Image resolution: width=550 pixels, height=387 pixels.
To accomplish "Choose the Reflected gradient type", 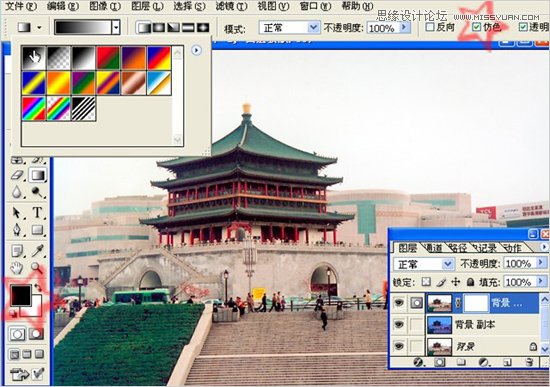I will pos(188,28).
